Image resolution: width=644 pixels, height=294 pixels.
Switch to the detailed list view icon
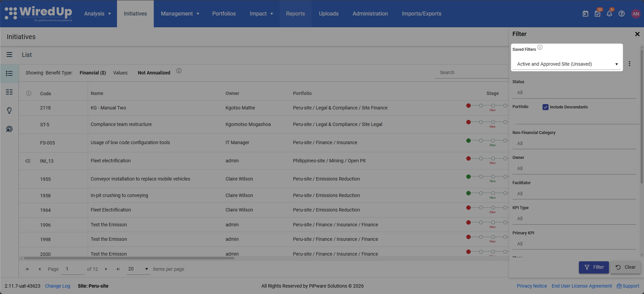9,92
